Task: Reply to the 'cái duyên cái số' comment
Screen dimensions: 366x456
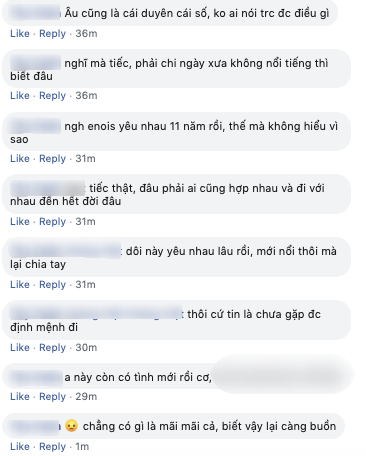Action: (x=52, y=34)
